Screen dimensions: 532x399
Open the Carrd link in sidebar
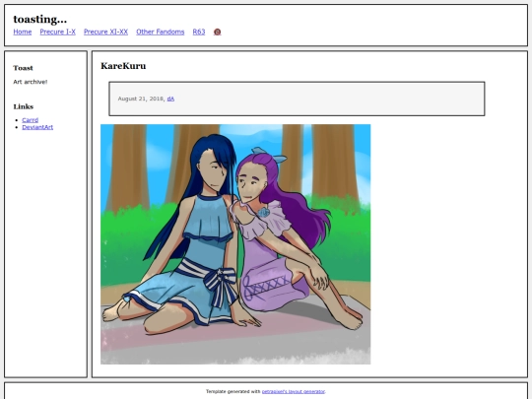(x=31, y=120)
